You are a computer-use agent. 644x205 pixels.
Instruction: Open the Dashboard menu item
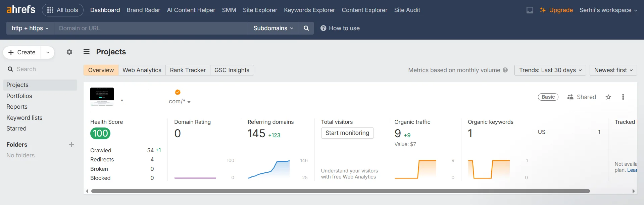[105, 10]
